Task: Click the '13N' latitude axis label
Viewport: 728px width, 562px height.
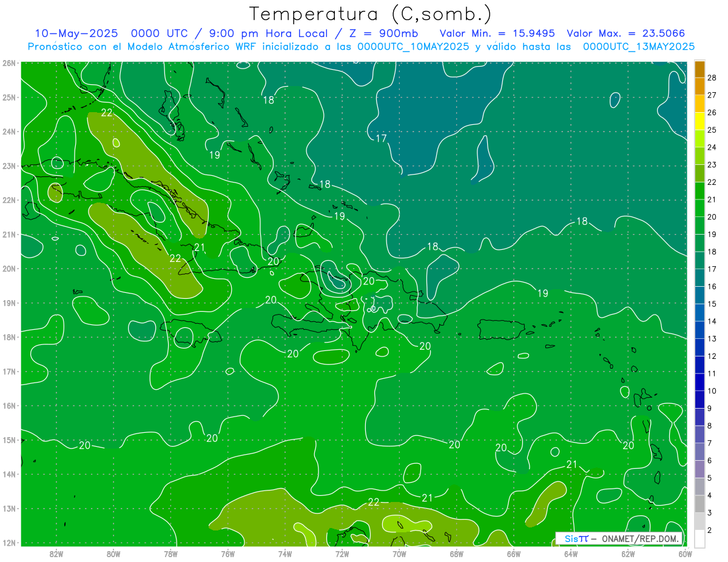Action: [8, 508]
